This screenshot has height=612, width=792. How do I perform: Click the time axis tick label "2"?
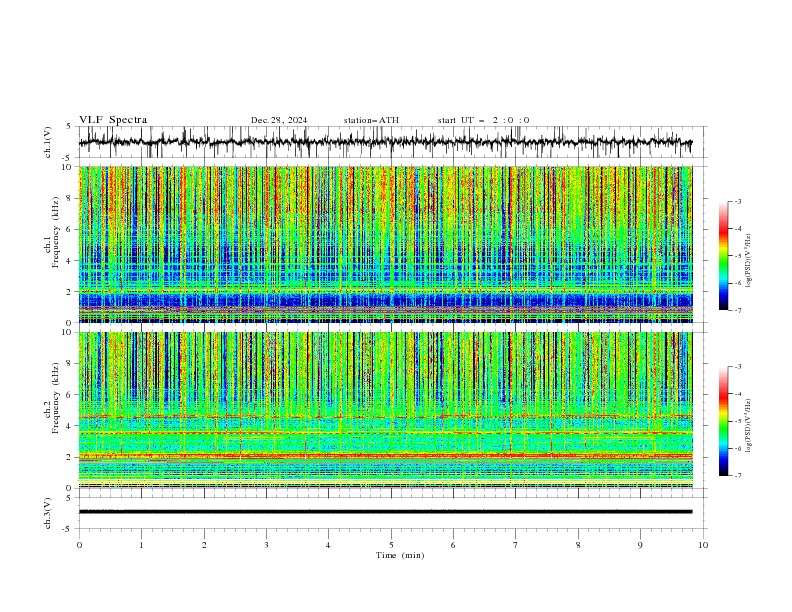click(x=204, y=545)
